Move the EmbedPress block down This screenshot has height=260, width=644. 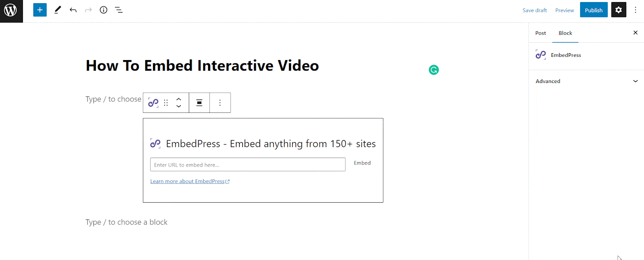pyautogui.click(x=179, y=106)
